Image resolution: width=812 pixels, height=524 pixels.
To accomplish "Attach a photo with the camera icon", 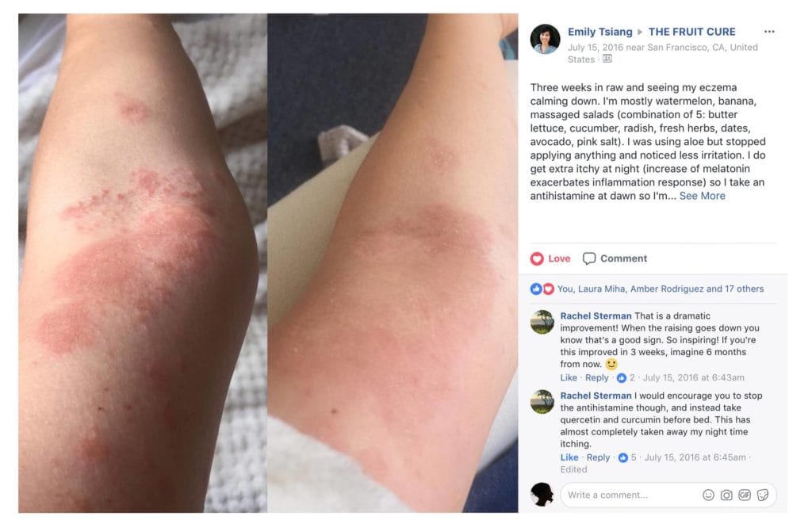I will pos(726,495).
